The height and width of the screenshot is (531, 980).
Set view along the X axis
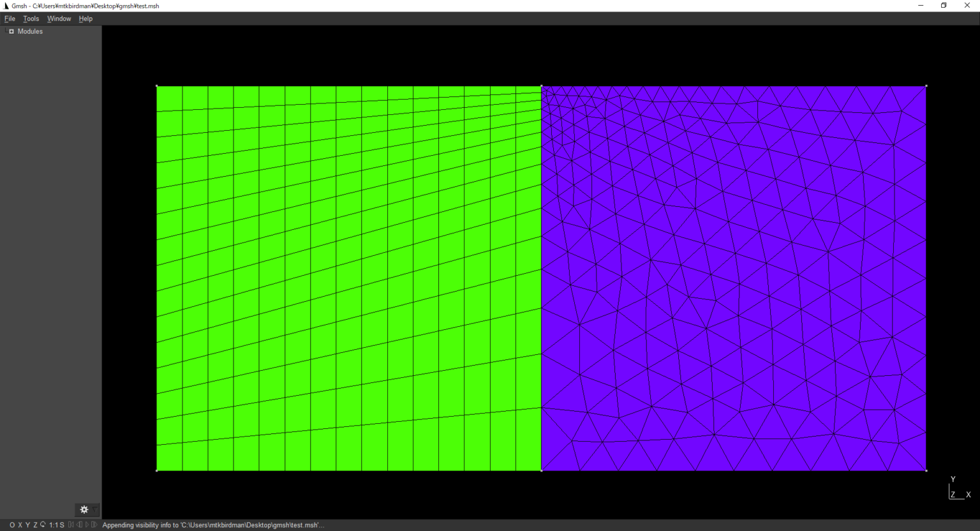point(20,525)
